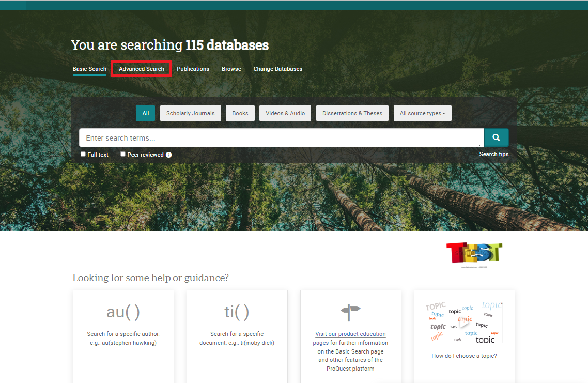Select the Dissertations & Theses filter button
The image size is (588, 383).
click(352, 113)
